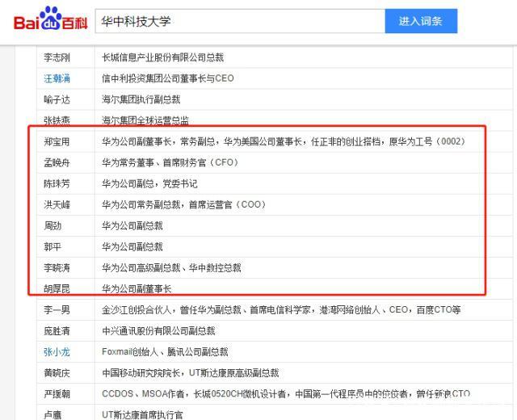Click 海尔集团执行副总裁 description
The image size is (517, 420).
[x=141, y=99]
